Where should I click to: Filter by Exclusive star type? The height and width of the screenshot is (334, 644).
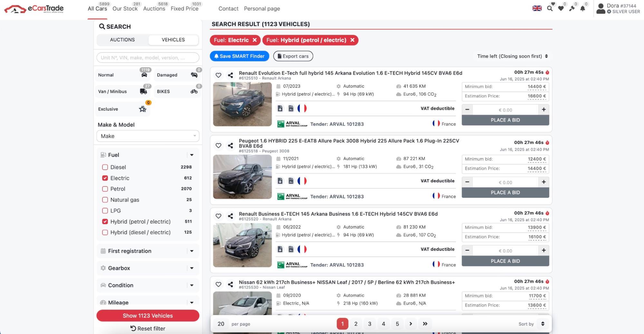point(123,109)
